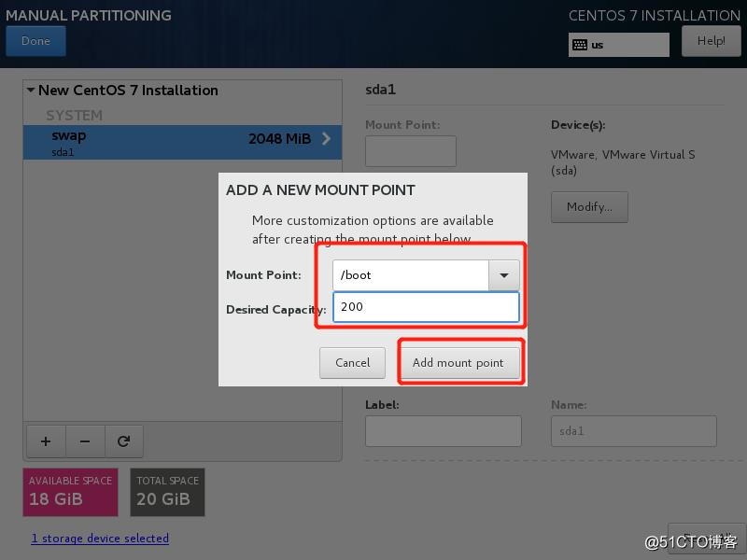Open the Mount Point dropdown arrow
The height and width of the screenshot is (560, 747).
[x=504, y=275]
